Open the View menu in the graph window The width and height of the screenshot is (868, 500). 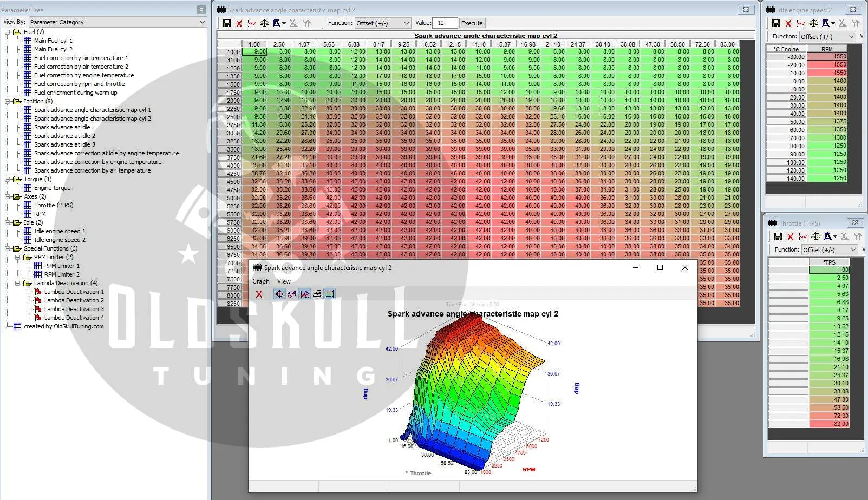coord(284,281)
